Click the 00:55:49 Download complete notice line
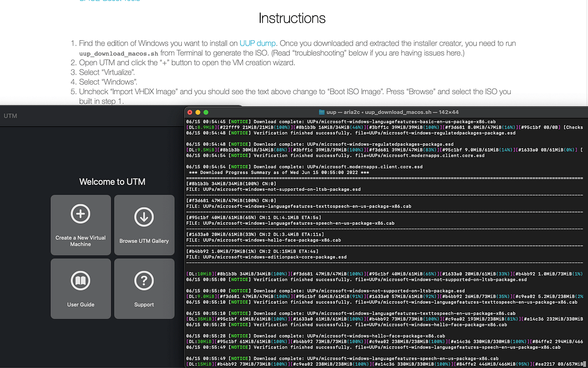The image size is (588, 368). pyautogui.click(x=343, y=358)
